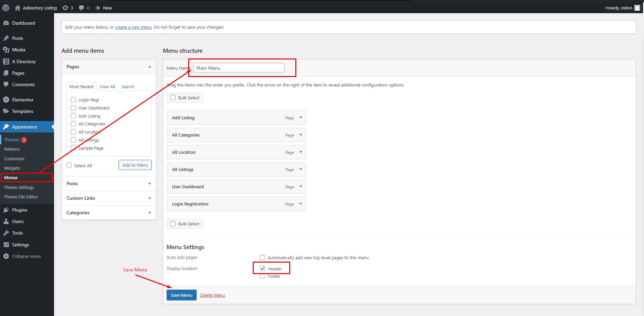
Task: Open the A Directory sidebar icon
Action: [6, 61]
